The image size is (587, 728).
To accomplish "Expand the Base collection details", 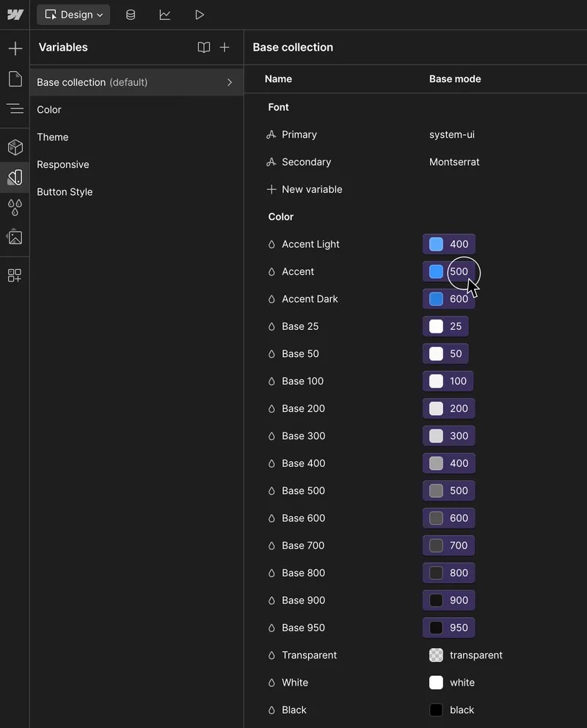I will coord(230,82).
